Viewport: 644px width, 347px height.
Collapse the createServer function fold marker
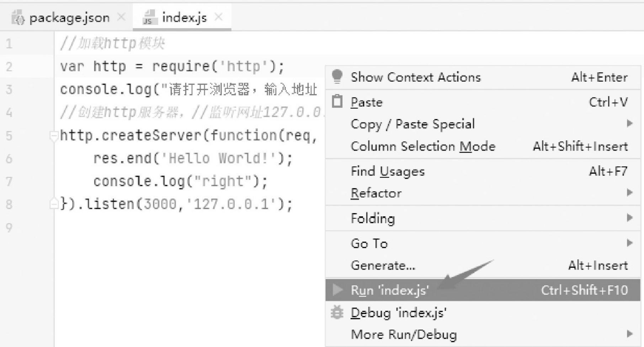tap(54, 136)
